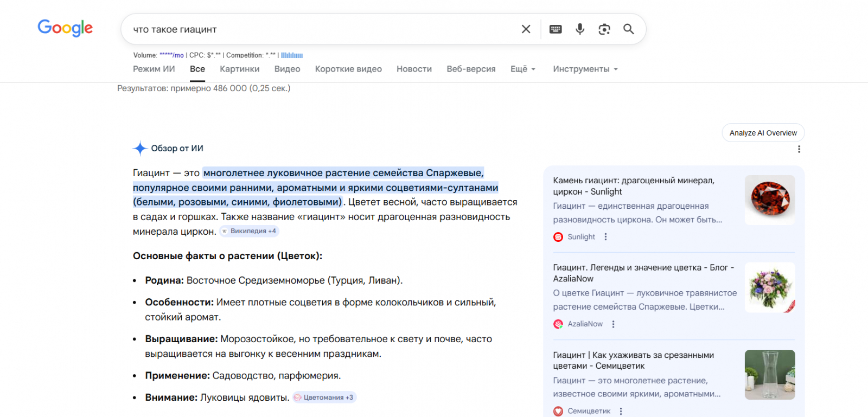Open the on-screen keyboard icon
The height and width of the screenshot is (417, 868).
point(556,29)
